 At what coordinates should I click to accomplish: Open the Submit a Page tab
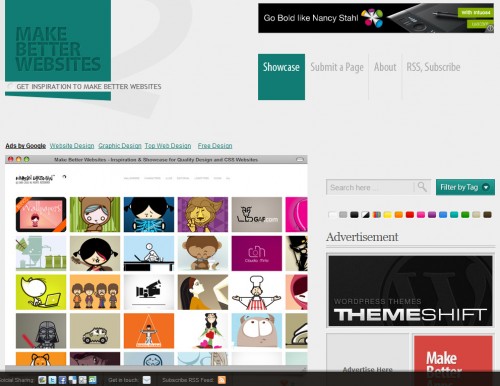(337, 67)
